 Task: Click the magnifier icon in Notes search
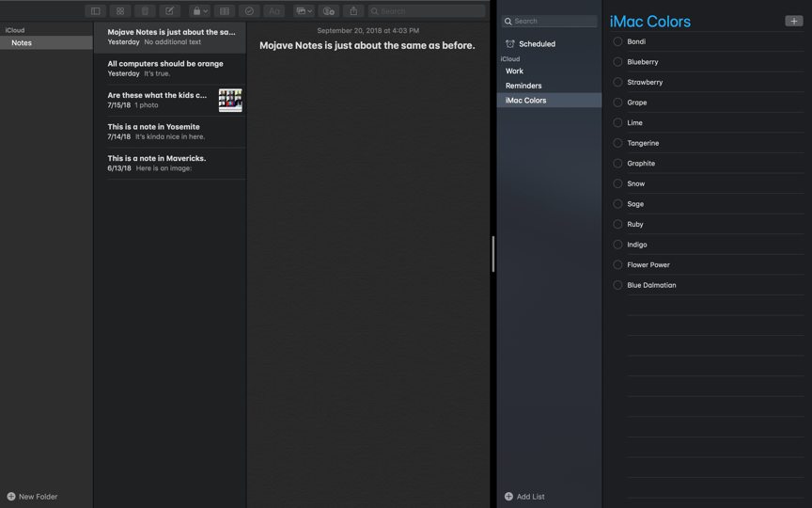tap(374, 11)
